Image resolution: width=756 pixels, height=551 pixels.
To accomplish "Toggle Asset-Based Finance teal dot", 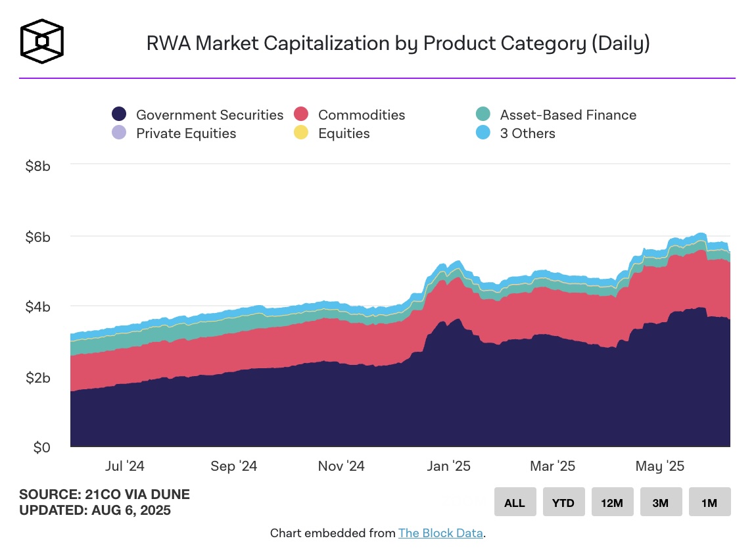I will 483,114.
